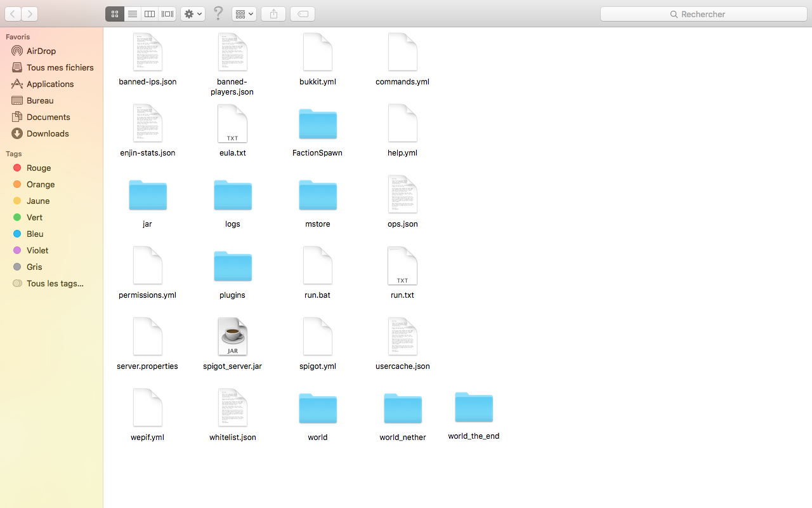Screen dimensions: 812x508
Task: Select the banned-ips.json file icon
Action: click(148, 52)
